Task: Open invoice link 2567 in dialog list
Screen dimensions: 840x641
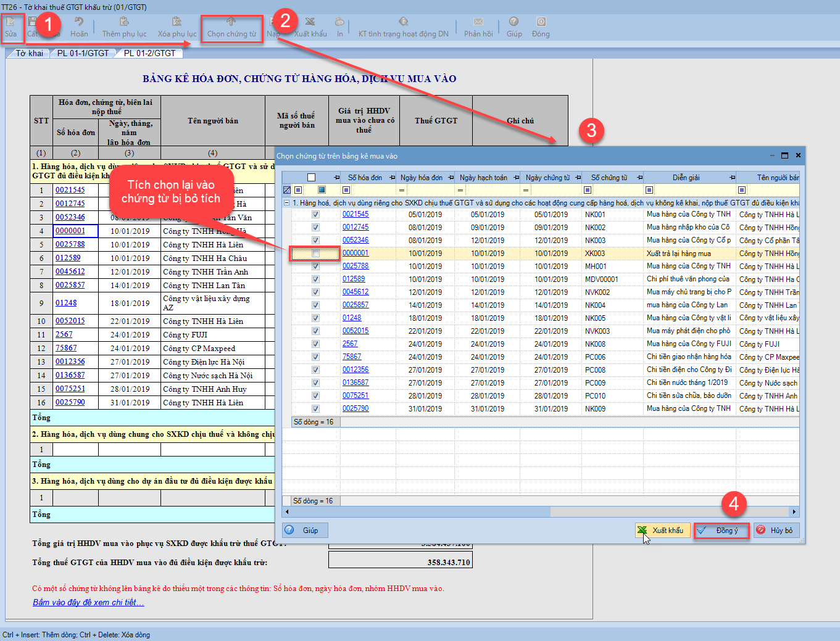Action: 350,344
